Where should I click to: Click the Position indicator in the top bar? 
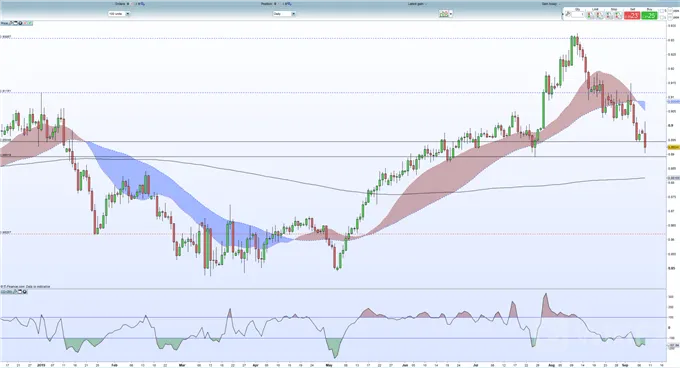276,4
